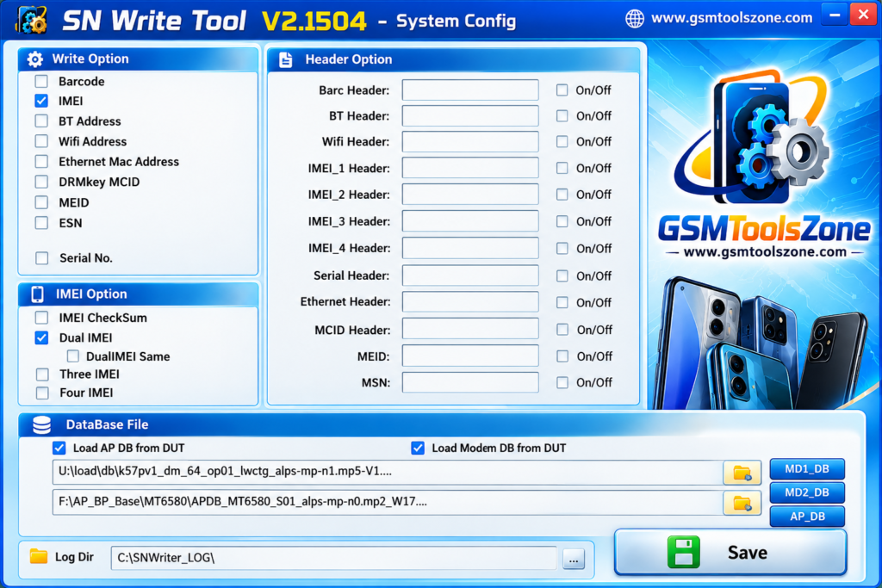Toggle Serial Header On/Off checkbox

pyautogui.click(x=562, y=276)
